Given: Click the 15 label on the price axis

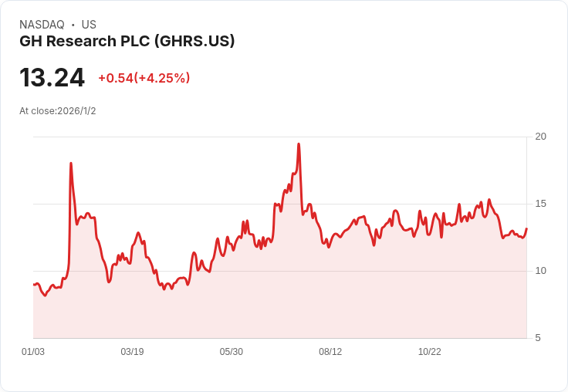Looking at the screenshot, I should tap(540, 204).
